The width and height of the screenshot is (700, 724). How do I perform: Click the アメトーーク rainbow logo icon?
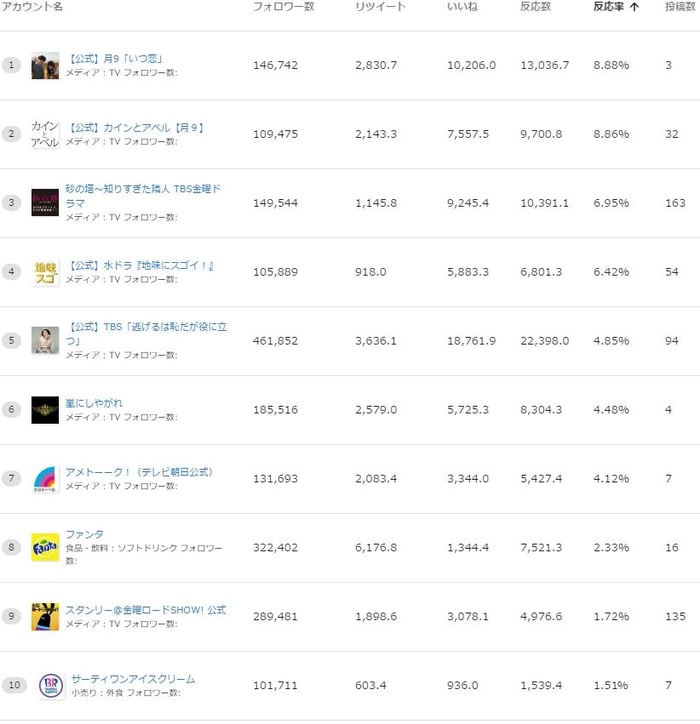pyautogui.click(x=45, y=479)
